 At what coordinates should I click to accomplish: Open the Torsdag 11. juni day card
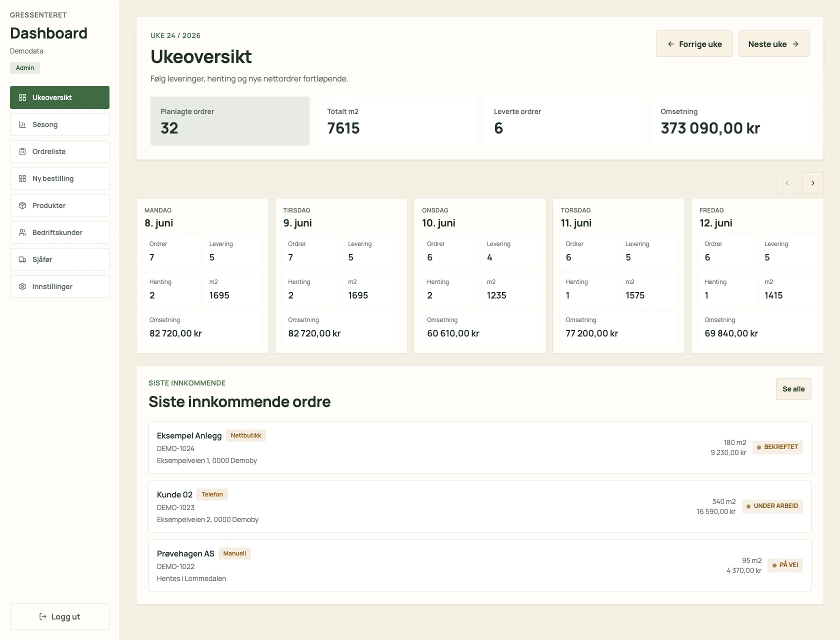point(618,276)
